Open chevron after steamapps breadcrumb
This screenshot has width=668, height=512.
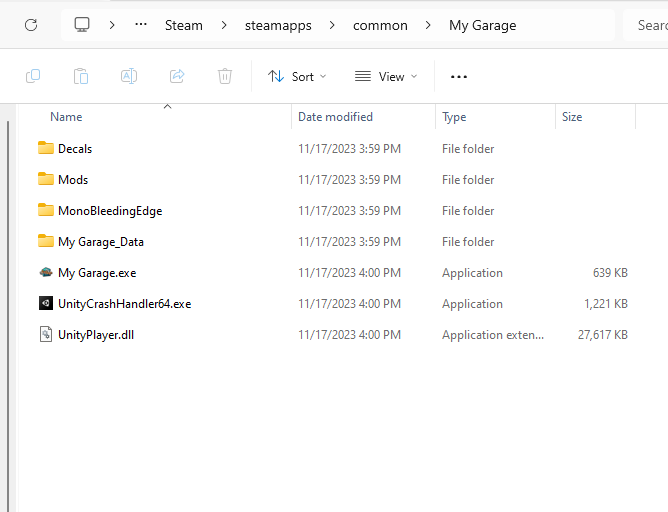coord(332,25)
